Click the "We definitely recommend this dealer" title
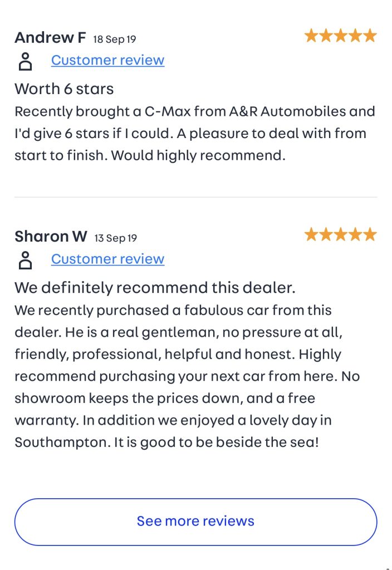The image size is (392, 570). coord(155,288)
